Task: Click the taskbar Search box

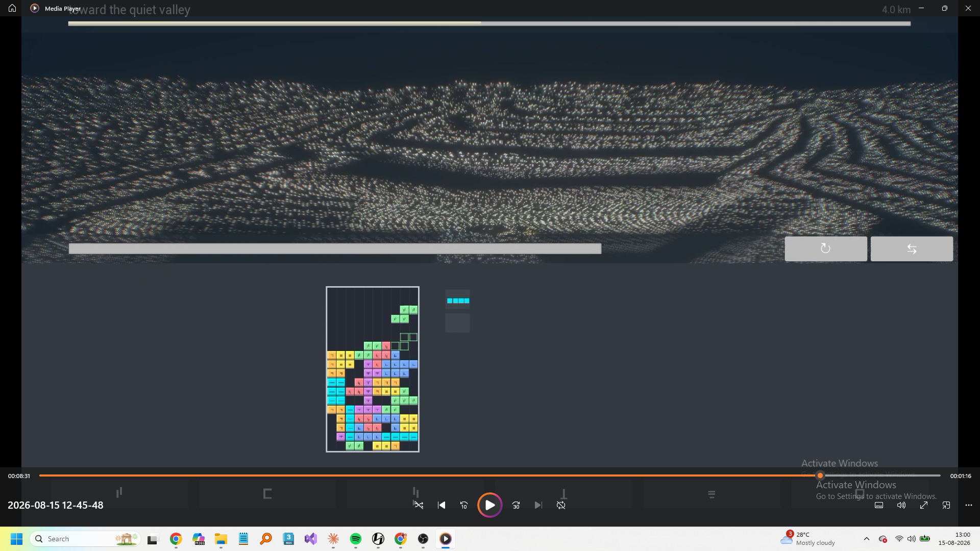Action: 85,539
